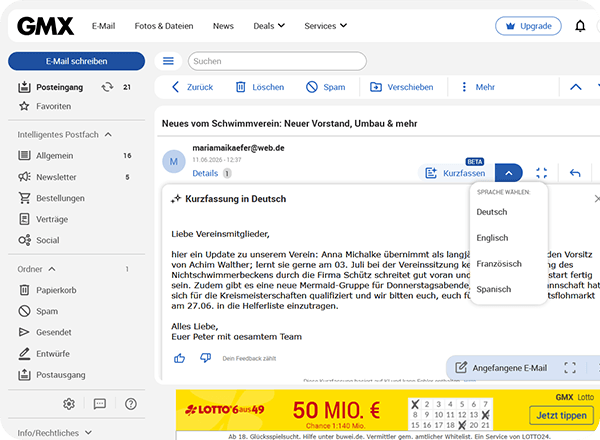Close the Kurzfassung panel
The height and width of the screenshot is (440, 600).
tap(597, 199)
